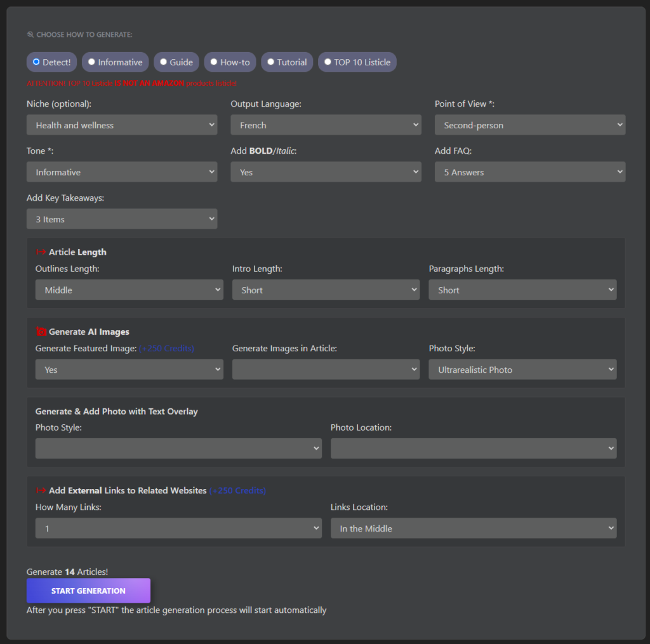Click the red arrow icon next to Add External Links
Image resolution: width=650 pixels, height=644 pixels.
pos(41,490)
